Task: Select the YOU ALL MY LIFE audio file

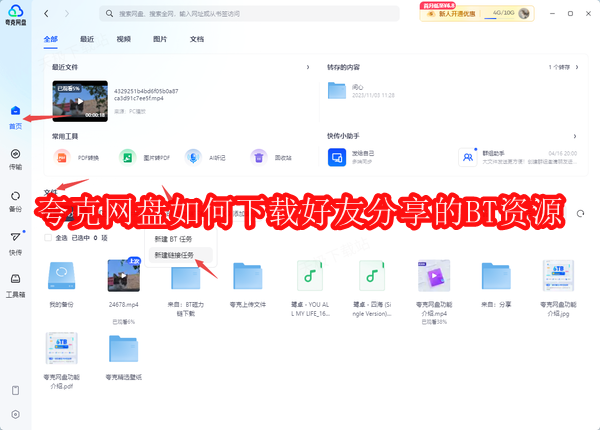Action: point(310,275)
